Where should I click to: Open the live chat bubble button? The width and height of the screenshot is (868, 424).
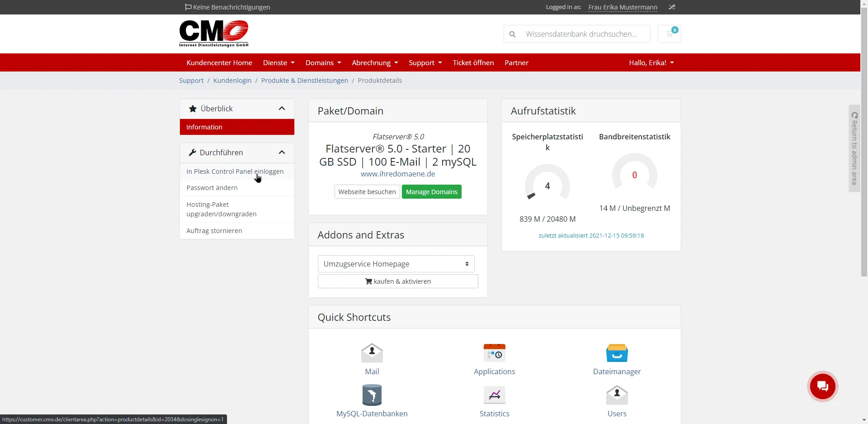(x=823, y=386)
